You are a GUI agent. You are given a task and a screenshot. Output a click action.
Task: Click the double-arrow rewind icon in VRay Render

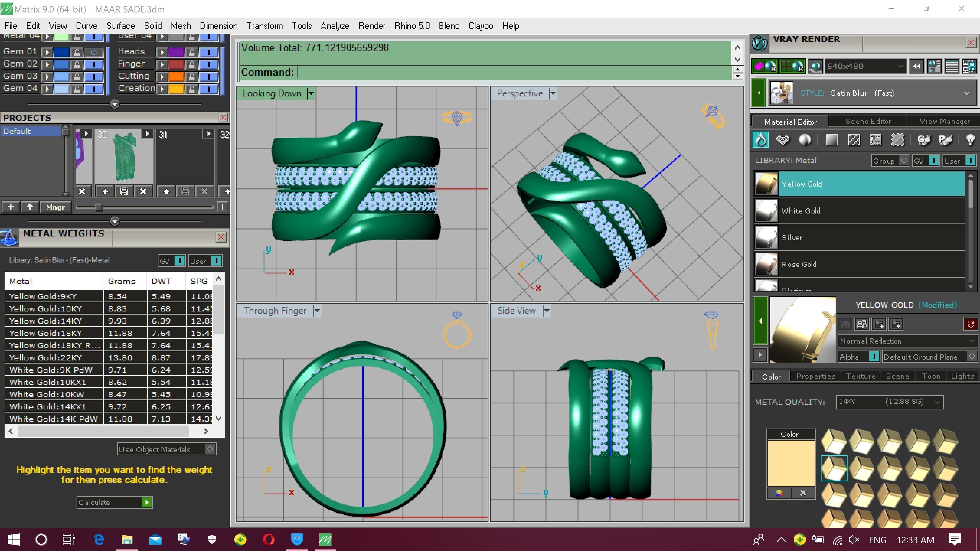click(x=916, y=67)
